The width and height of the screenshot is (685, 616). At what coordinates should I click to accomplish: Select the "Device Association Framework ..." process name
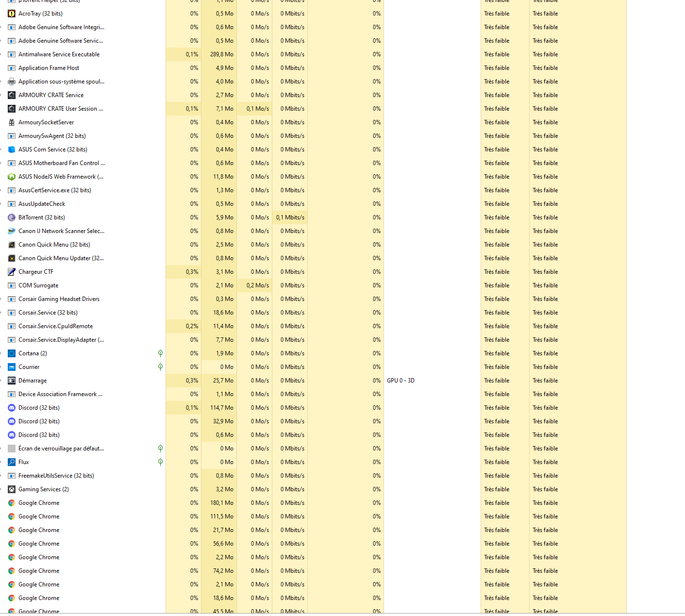click(60, 394)
